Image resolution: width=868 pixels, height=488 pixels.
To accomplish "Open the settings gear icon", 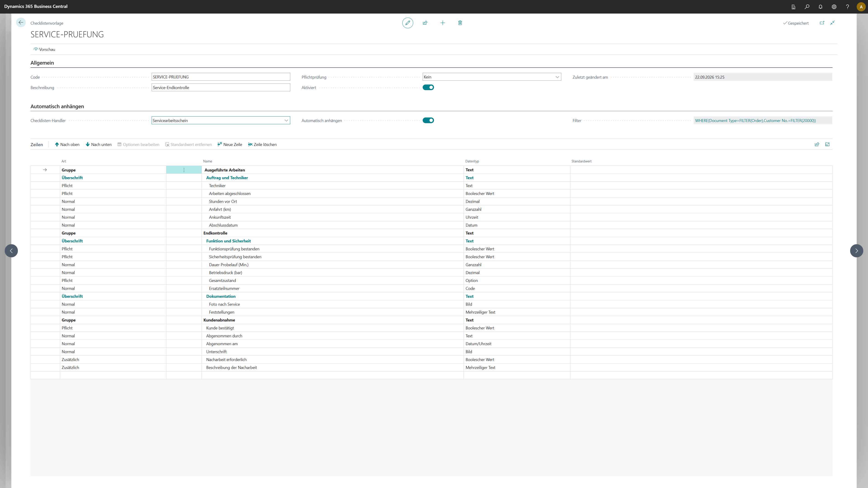I will [x=834, y=7].
